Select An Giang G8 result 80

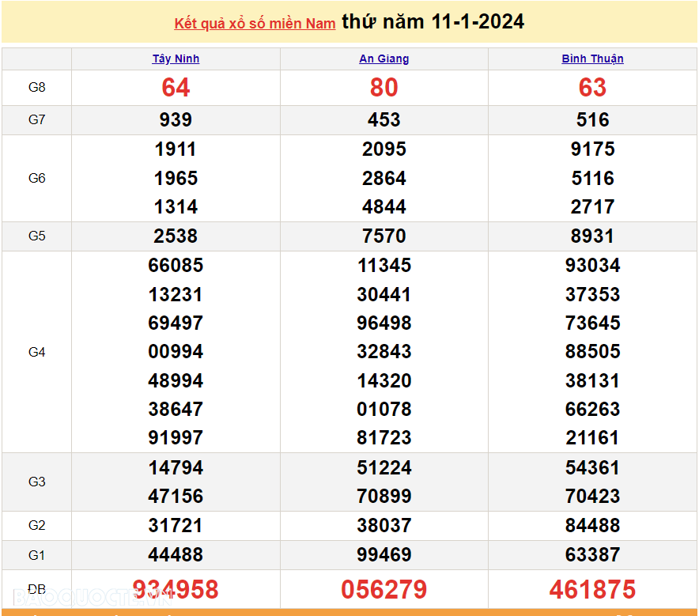pos(384,87)
